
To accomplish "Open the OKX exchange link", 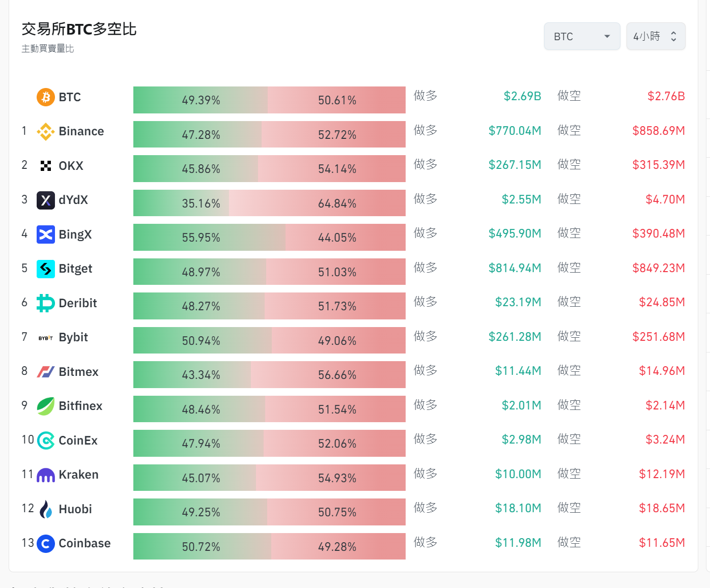I will [x=71, y=166].
